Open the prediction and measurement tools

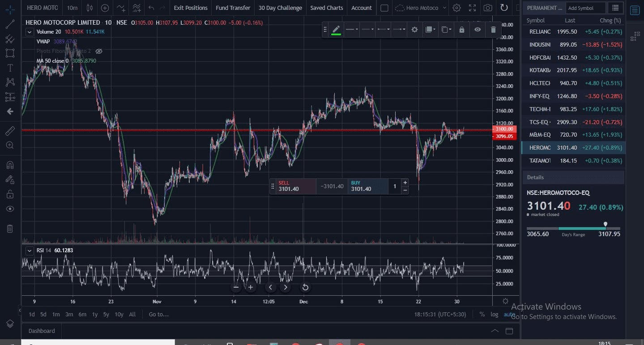[x=10, y=97]
